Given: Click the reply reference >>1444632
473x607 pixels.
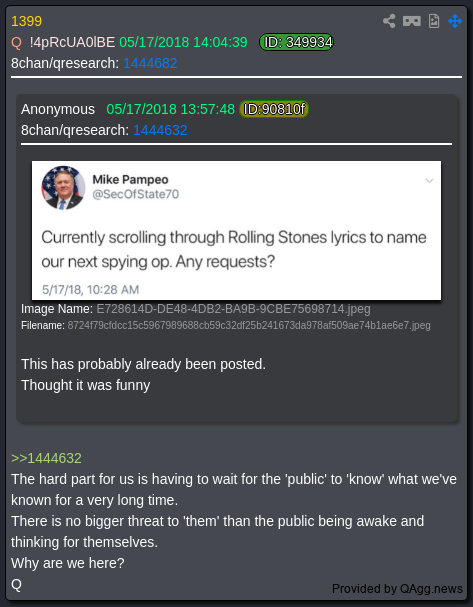Looking at the screenshot, I should pyautogui.click(x=46, y=458).
